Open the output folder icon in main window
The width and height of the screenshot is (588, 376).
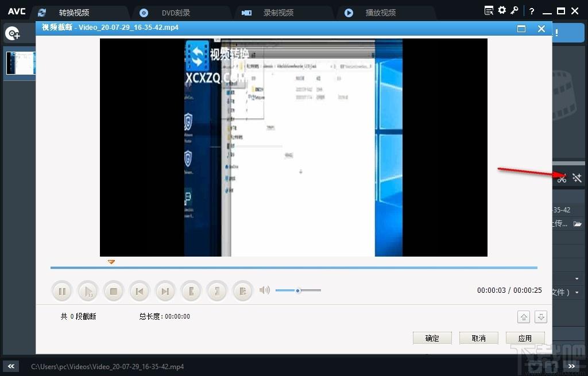point(578,224)
